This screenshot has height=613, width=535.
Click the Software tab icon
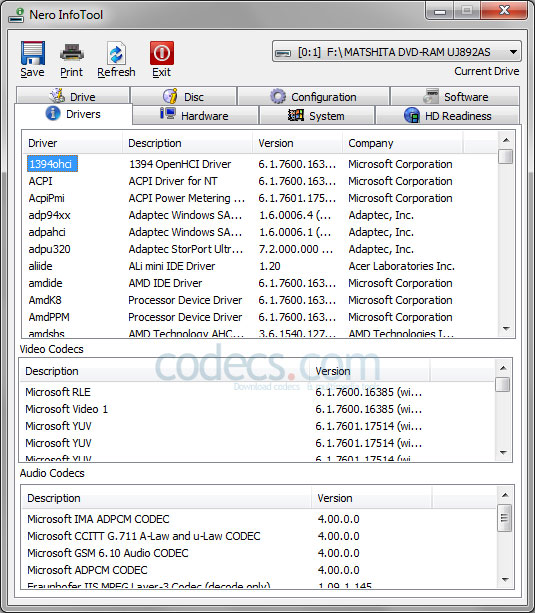tap(431, 96)
